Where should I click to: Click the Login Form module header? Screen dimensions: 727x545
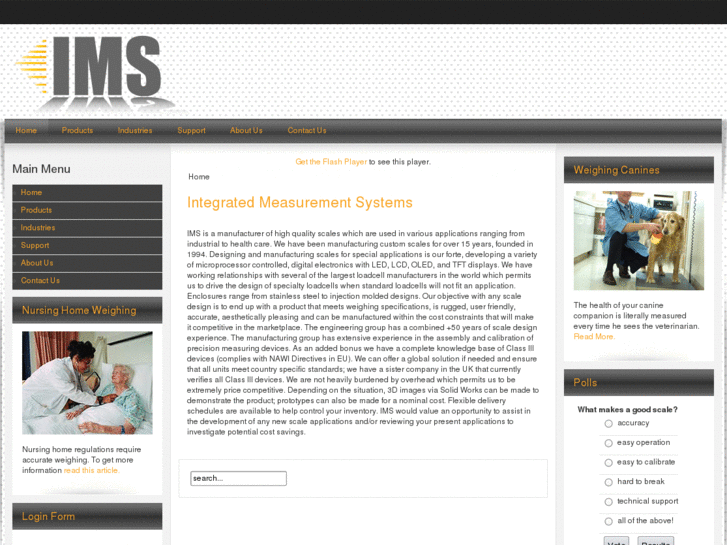coord(87,516)
